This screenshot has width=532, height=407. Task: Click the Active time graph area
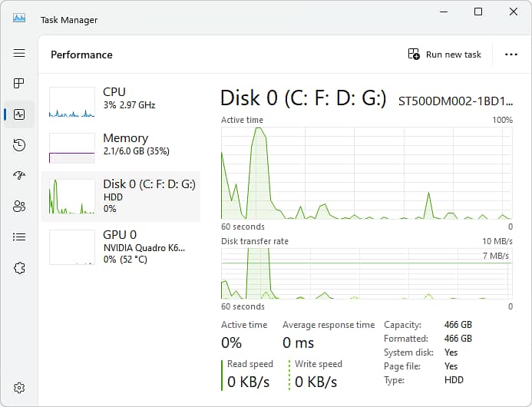pyautogui.click(x=366, y=173)
